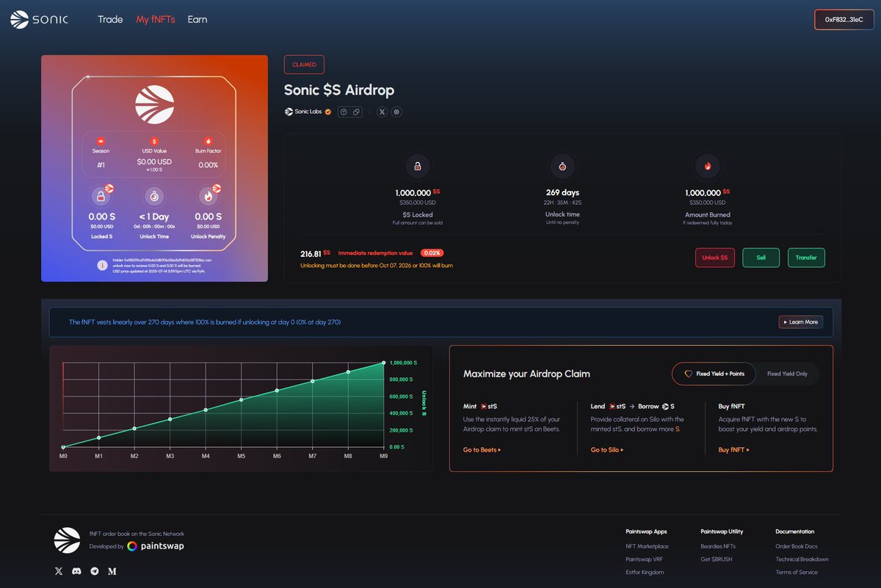Open Estfor Kingdom footer link
The height and width of the screenshot is (588, 881).
tap(645, 573)
